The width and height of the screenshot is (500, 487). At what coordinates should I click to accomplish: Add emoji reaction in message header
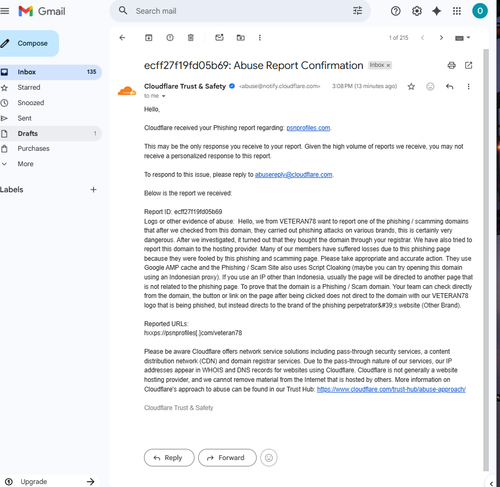430,87
